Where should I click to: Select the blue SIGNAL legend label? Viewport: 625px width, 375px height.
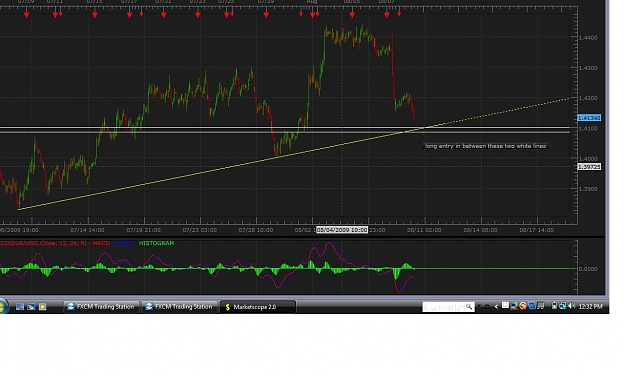pyautogui.click(x=124, y=243)
